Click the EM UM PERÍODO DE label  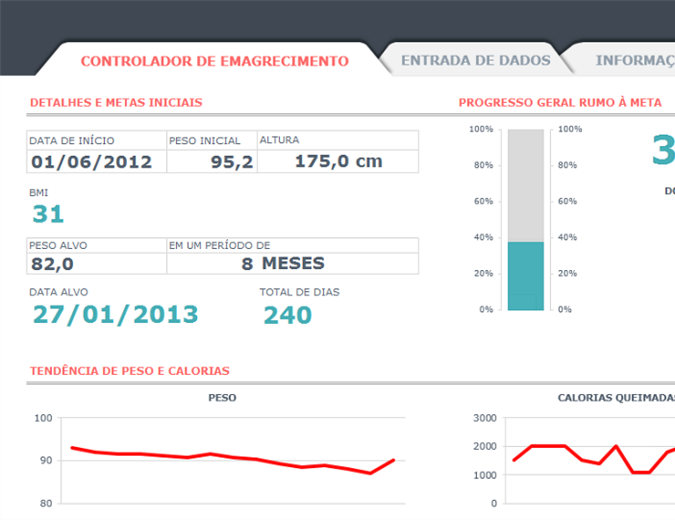pyautogui.click(x=220, y=245)
